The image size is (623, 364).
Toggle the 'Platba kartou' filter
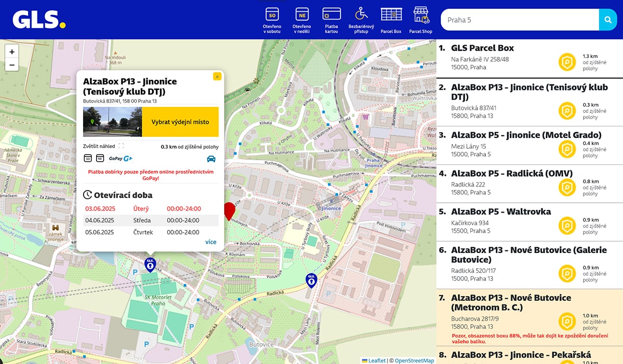coord(331,21)
